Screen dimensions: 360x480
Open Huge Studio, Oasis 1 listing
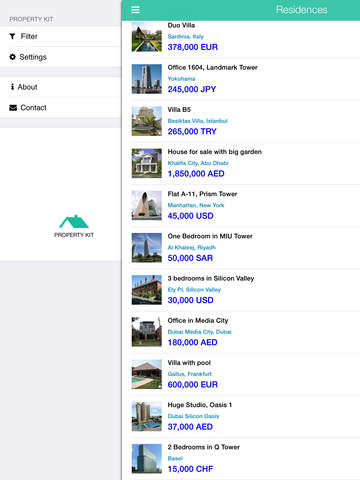(x=244, y=416)
